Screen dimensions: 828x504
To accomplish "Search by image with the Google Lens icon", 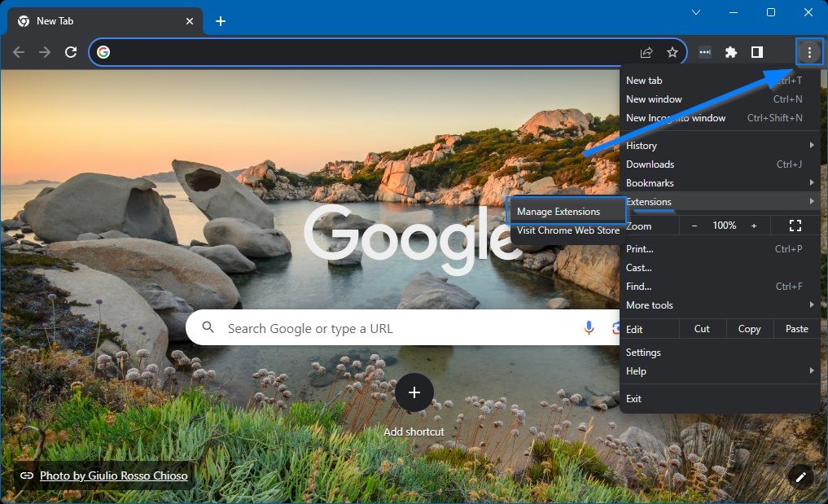I will point(617,328).
